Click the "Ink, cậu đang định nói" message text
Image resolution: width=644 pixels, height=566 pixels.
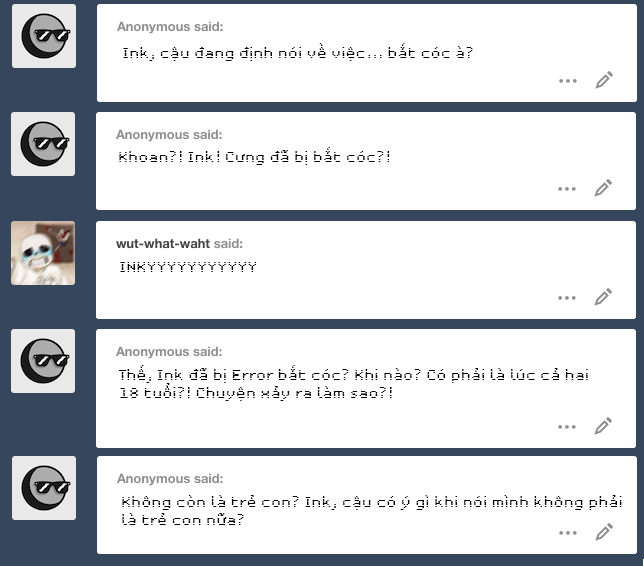[298, 53]
